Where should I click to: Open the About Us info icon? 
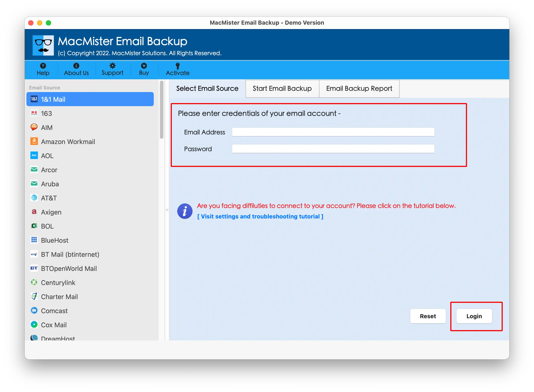point(76,66)
